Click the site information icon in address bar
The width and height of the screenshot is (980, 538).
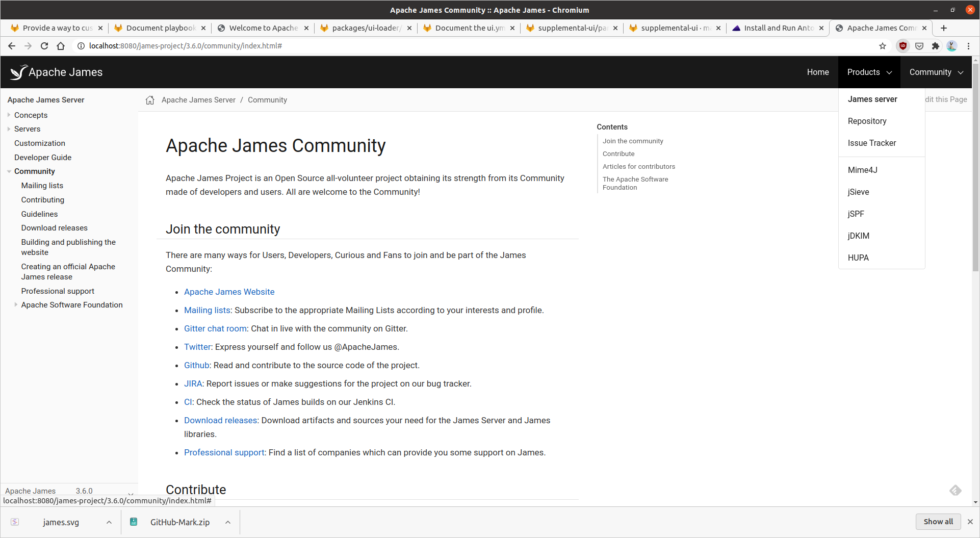coord(81,46)
